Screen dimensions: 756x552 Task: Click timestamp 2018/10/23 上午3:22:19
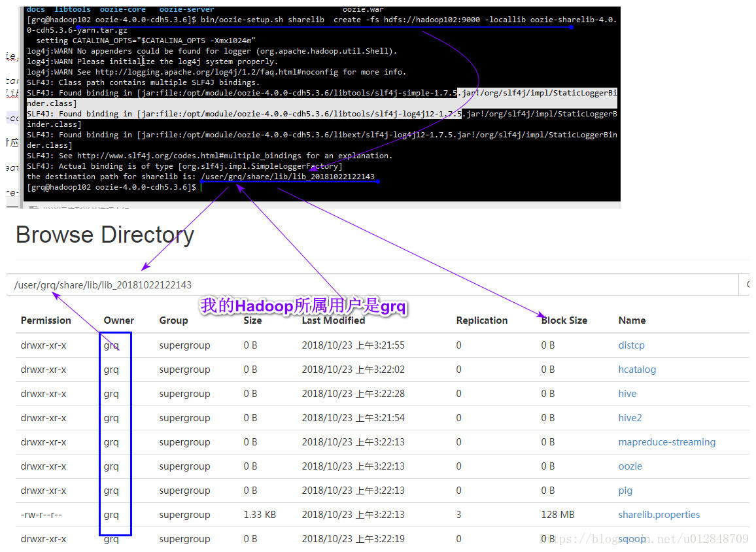(353, 539)
